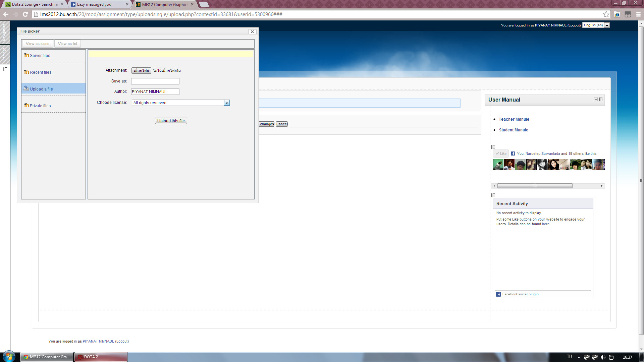Open Chrome menu hamburger icon
The width and height of the screenshot is (644, 362).
click(638, 14)
